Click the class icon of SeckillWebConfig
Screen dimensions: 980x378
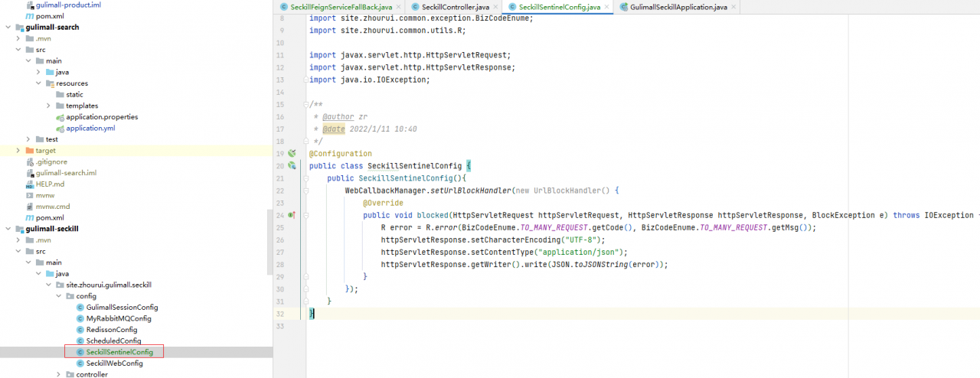80,363
